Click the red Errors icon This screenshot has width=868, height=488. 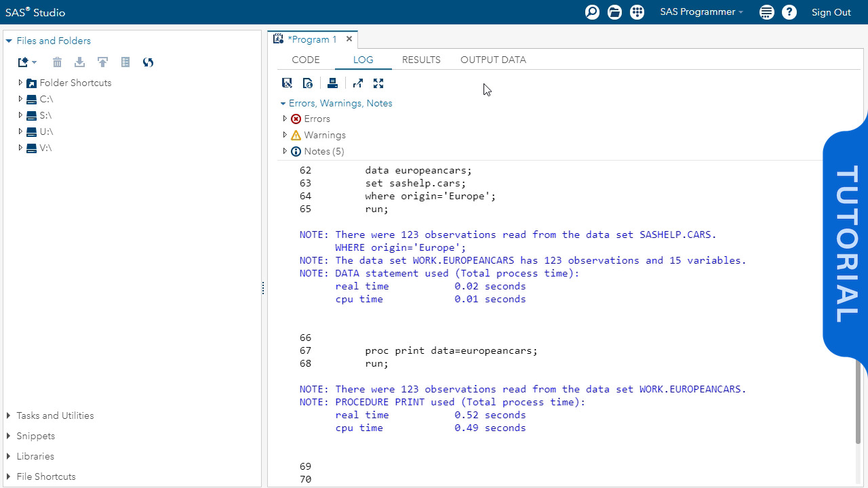tap(296, 119)
